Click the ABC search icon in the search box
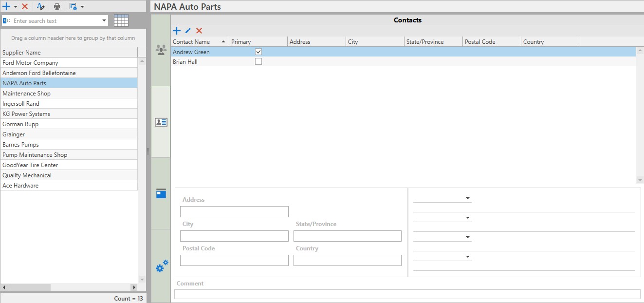This screenshot has height=303, width=644. click(7, 21)
